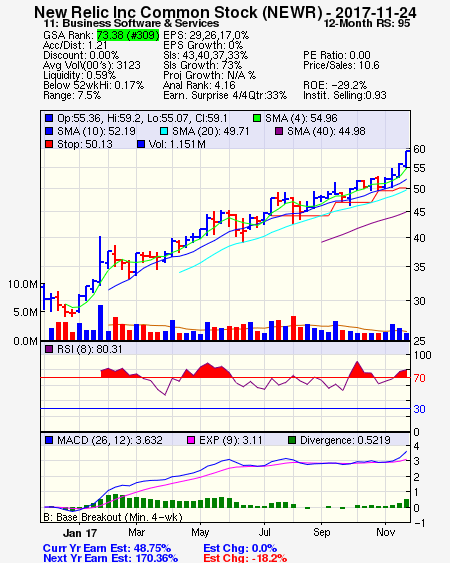Click 'Anal Rank: 4.16' text
The height and width of the screenshot is (563, 450).
(199, 85)
